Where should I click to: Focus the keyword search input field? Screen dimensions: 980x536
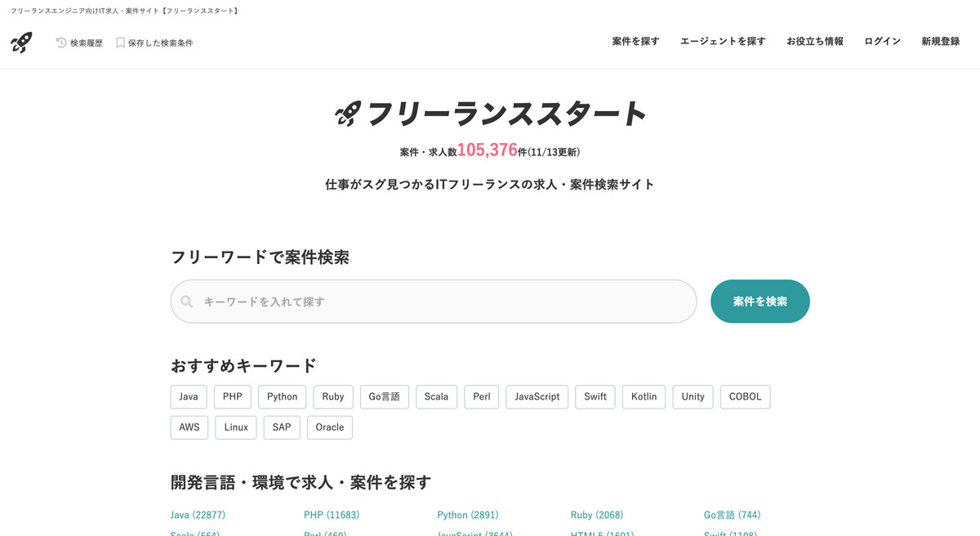(441, 301)
